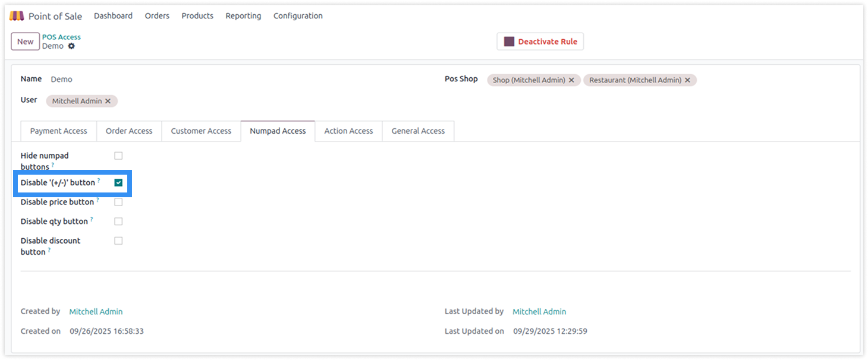Click help tooltip icon next to Disable price button
Screen dimensions: 868x360
point(98,200)
